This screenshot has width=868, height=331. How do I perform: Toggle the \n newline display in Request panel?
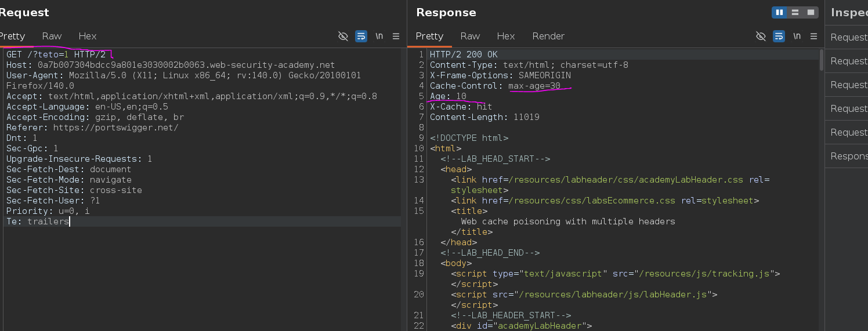coord(379,36)
